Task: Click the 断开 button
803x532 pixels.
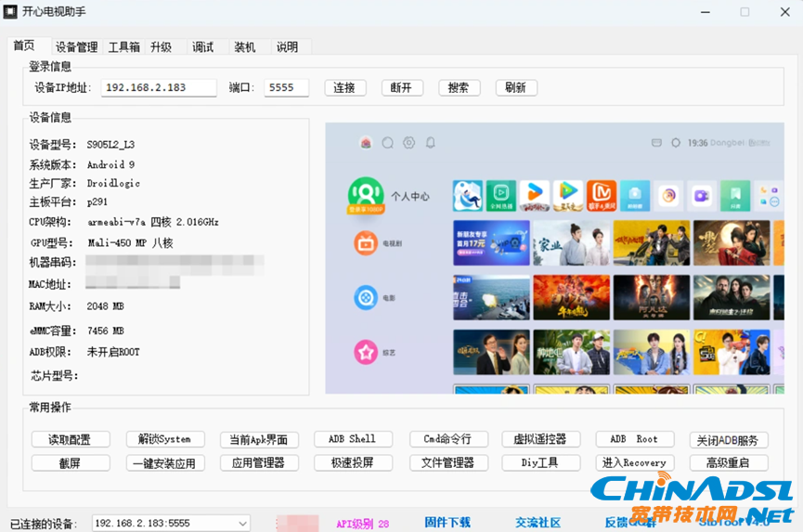Action: click(x=402, y=87)
